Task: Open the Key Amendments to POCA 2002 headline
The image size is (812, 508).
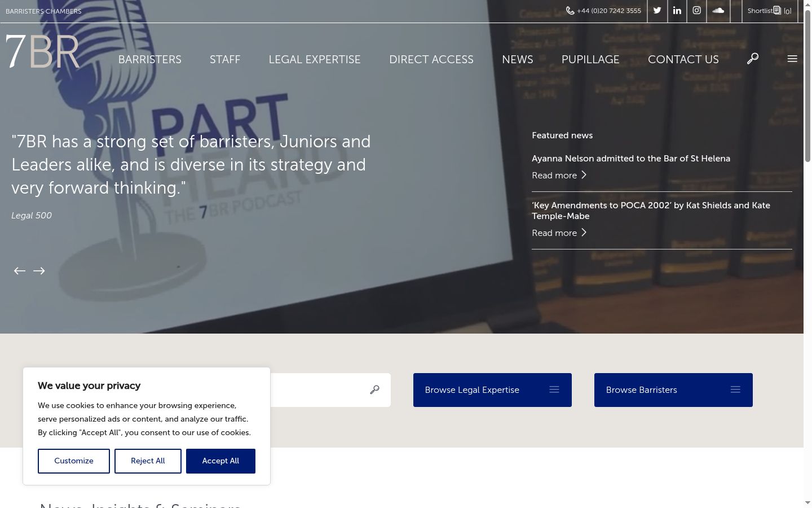Action: coord(651,211)
